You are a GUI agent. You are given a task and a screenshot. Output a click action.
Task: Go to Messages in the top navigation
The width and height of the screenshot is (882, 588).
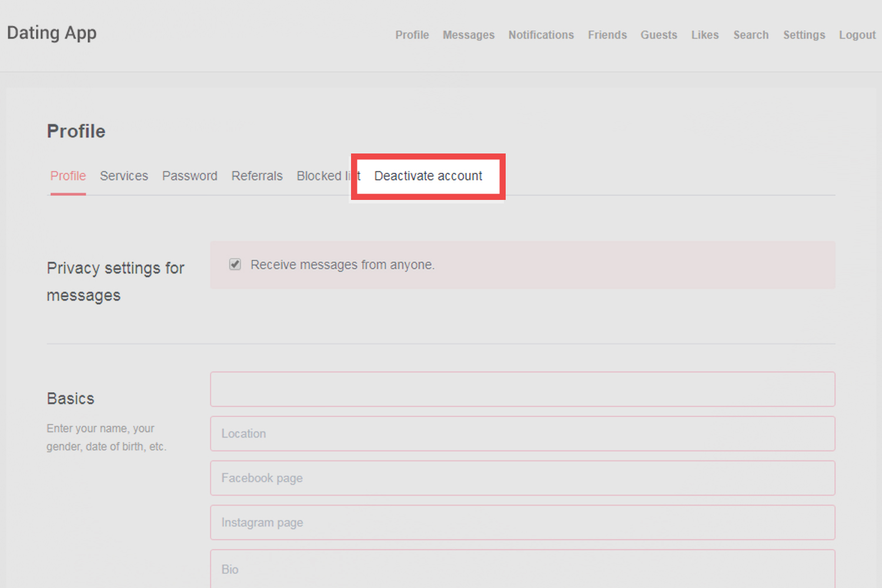468,35
